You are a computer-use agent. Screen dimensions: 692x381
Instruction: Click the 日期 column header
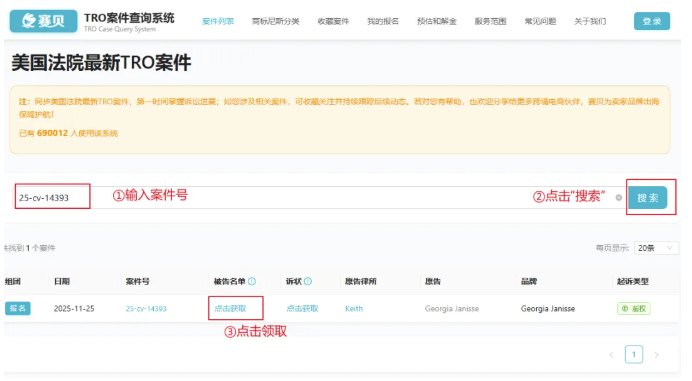62,281
